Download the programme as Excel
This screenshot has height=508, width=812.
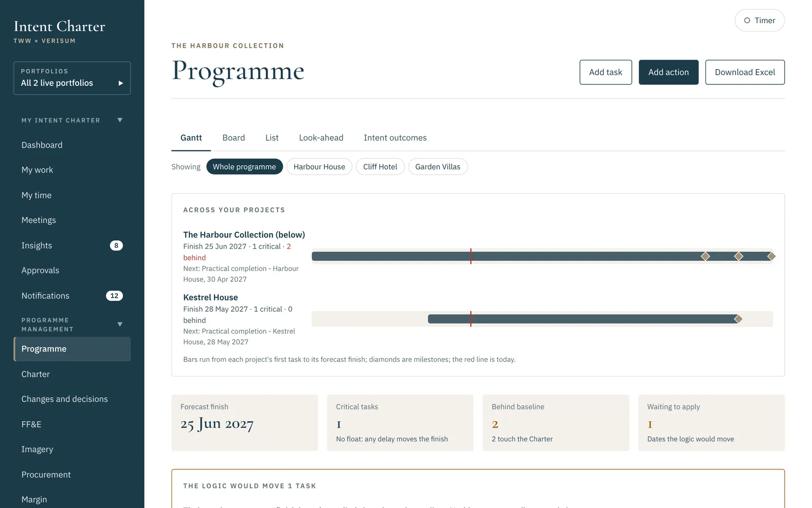[x=745, y=72]
